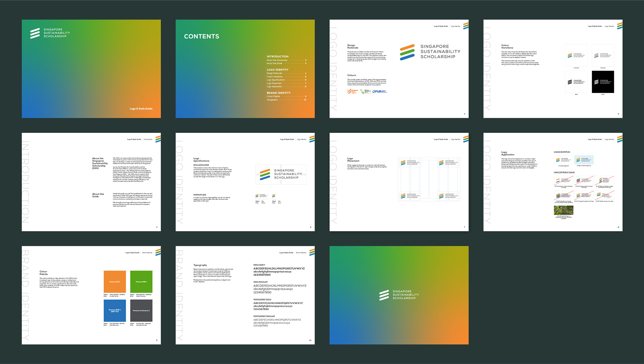Click the PUB agency logo
This screenshot has height=364, width=644.
pos(379,91)
